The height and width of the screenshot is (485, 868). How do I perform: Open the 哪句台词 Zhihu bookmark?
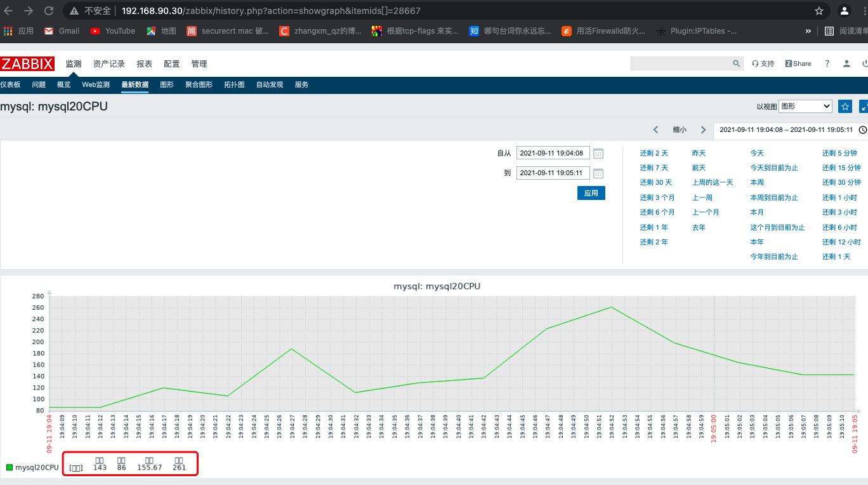pos(510,30)
